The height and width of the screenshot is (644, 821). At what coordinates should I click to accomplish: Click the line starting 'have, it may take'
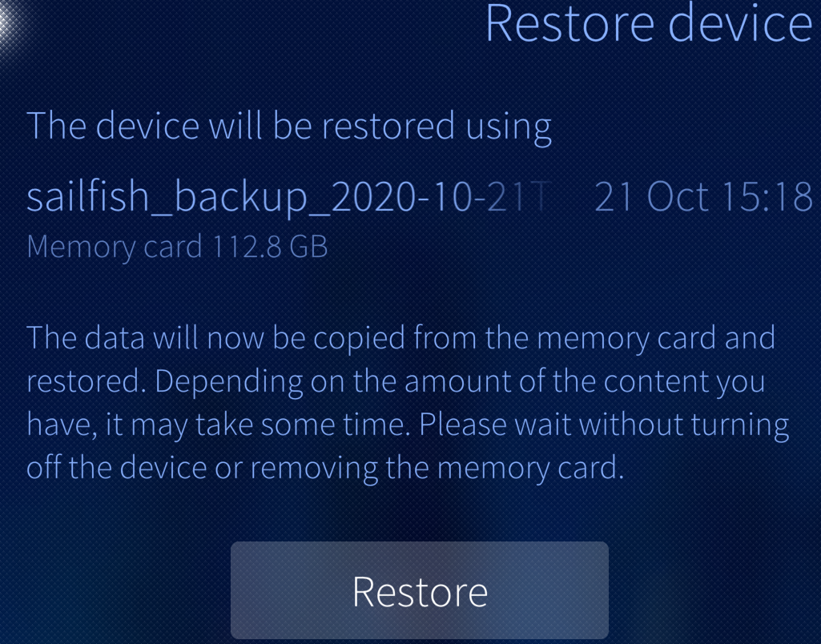click(408, 424)
